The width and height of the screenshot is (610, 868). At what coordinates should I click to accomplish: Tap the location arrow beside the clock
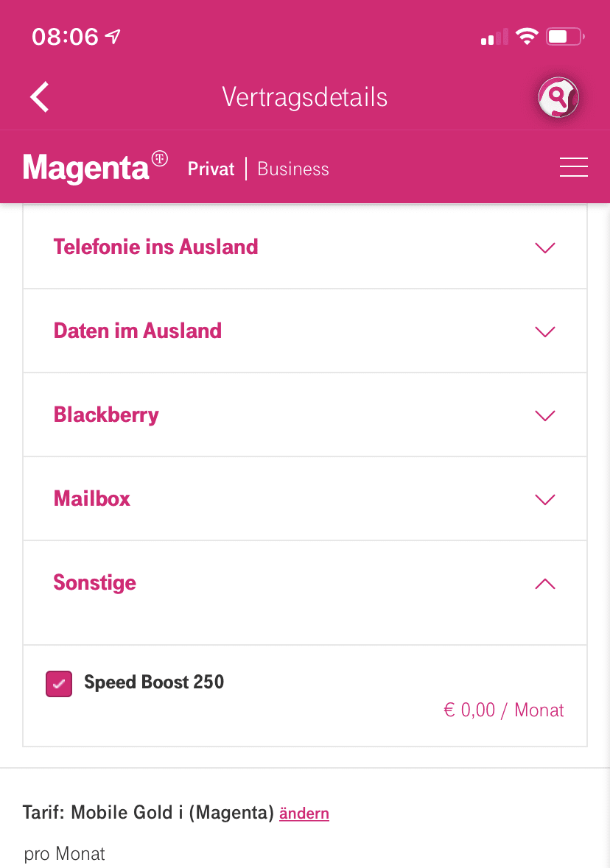pyautogui.click(x=113, y=37)
